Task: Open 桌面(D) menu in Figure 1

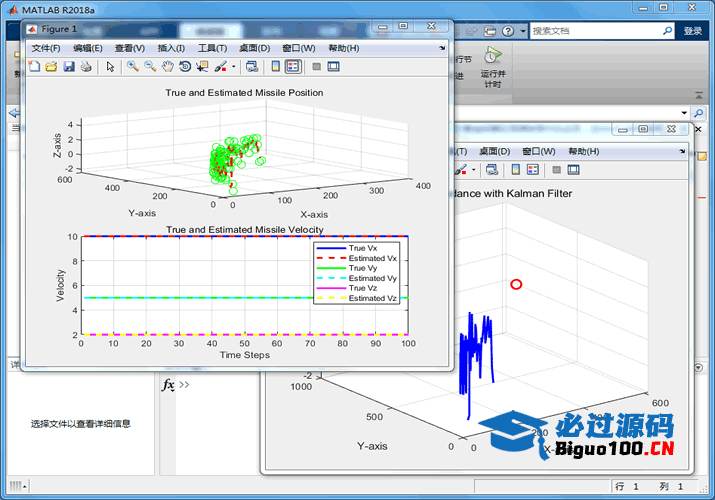Action: coord(255,48)
